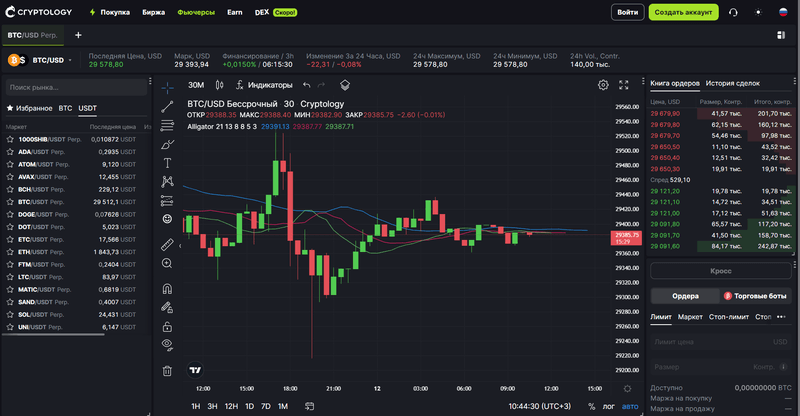The image size is (800, 416).
Task: Open the support headset icon
Action: coord(733,12)
